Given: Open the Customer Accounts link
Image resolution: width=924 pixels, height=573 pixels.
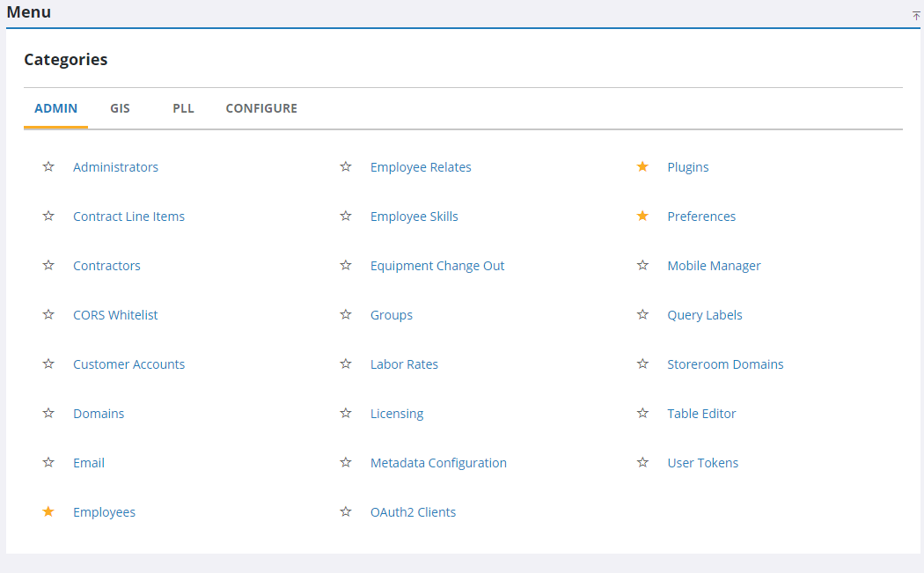Looking at the screenshot, I should 128,364.
